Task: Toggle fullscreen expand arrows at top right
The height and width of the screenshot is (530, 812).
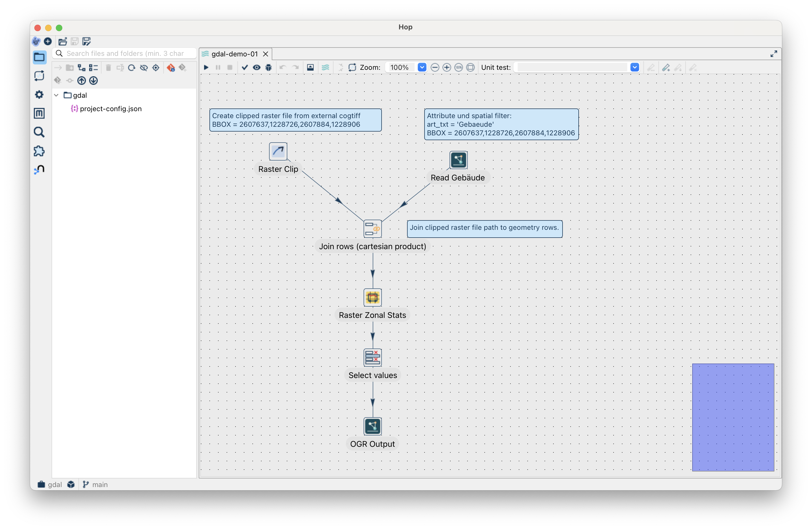Action: [x=773, y=54]
